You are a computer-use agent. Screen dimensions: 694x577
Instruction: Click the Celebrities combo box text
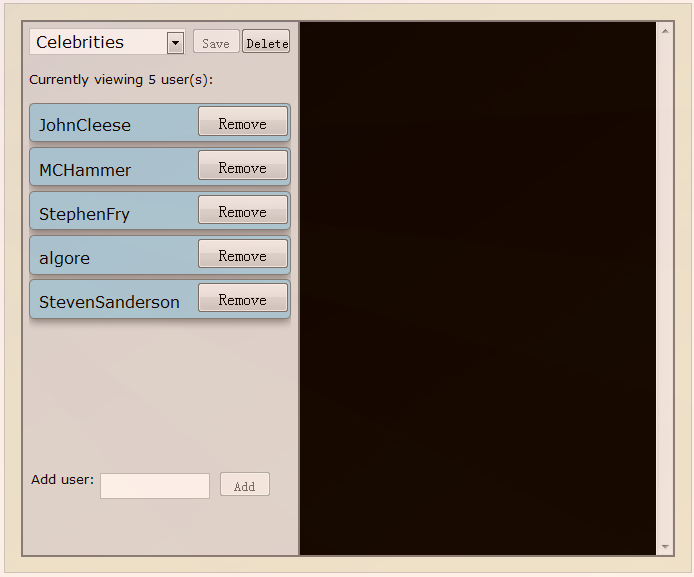click(80, 42)
